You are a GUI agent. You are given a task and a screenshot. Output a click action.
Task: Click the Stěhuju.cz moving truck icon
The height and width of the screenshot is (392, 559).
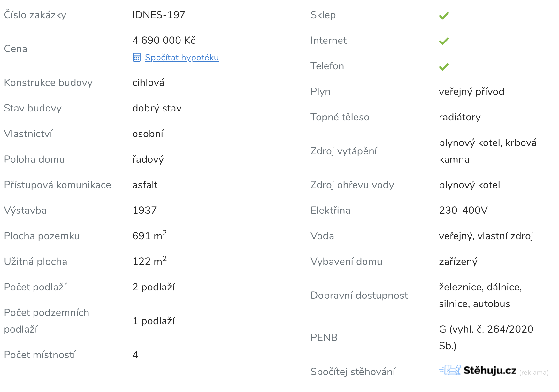point(450,370)
